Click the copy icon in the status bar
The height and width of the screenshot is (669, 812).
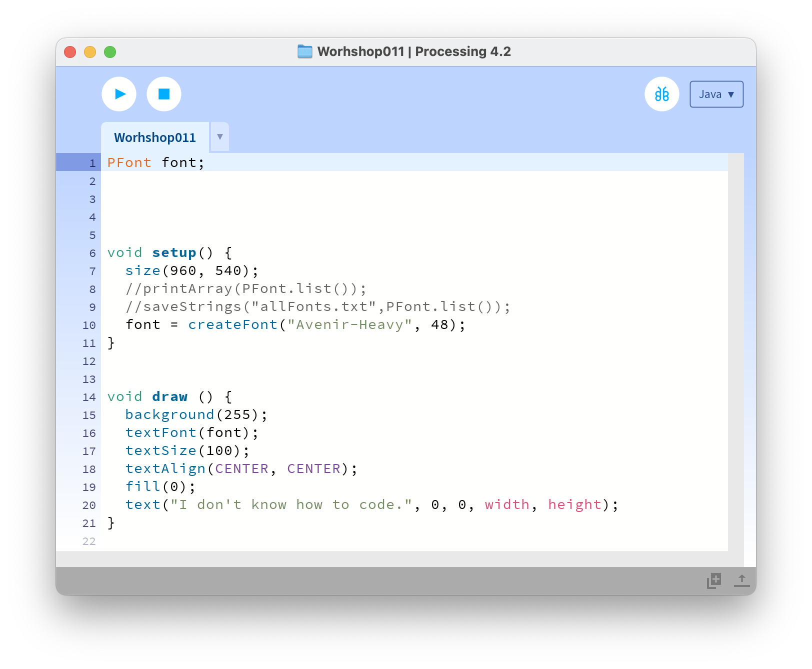[714, 580]
